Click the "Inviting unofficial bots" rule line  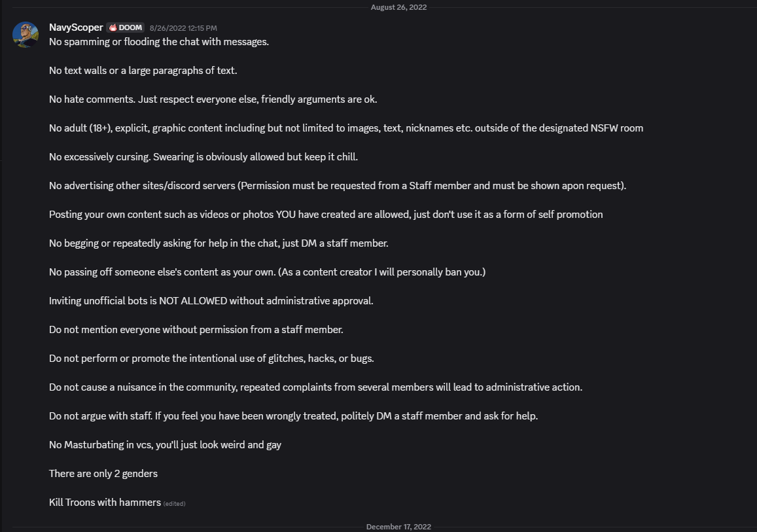211,301
